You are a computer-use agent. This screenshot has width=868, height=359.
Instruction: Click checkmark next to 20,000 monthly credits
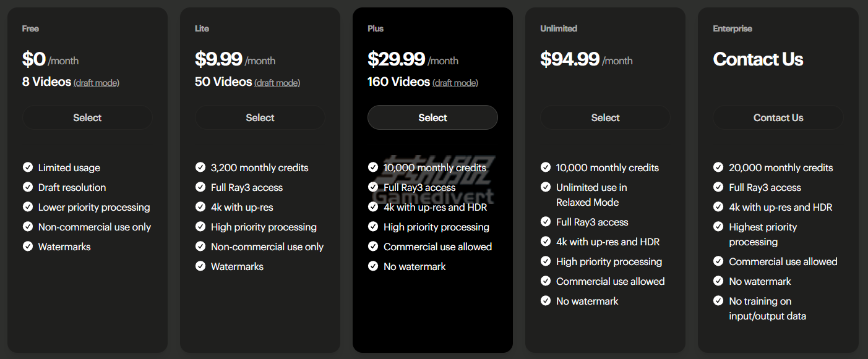(718, 167)
